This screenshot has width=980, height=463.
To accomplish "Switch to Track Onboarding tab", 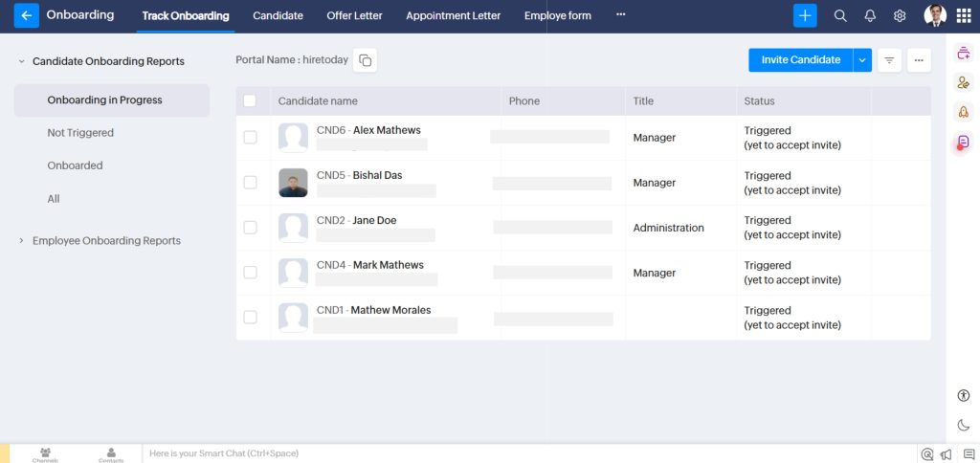I will 186,16.
